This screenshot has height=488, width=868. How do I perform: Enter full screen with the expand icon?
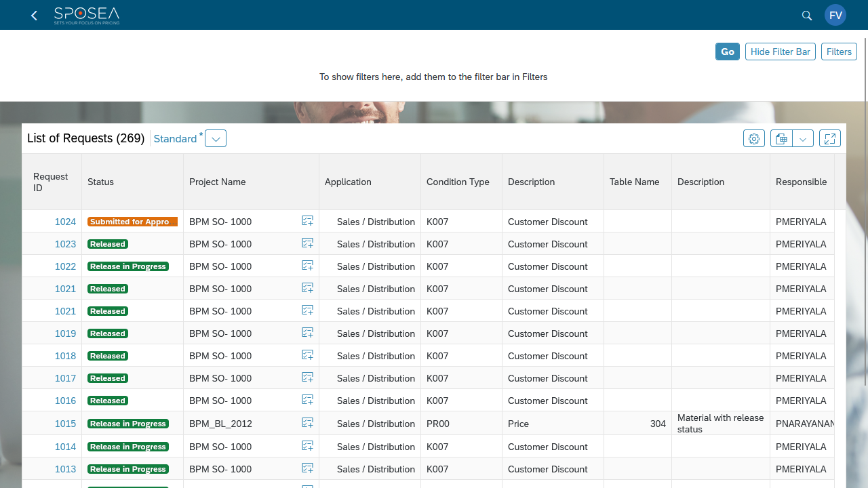[x=829, y=138]
